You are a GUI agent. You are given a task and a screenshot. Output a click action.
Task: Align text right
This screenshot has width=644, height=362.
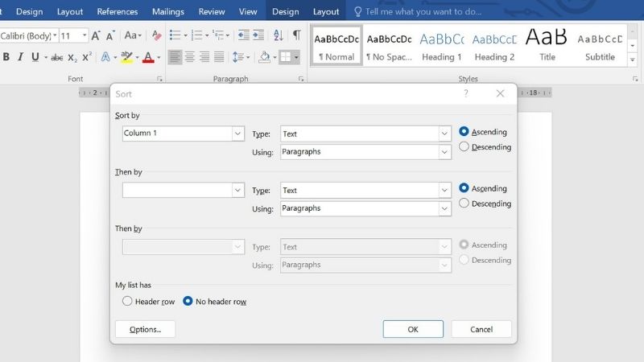pyautogui.click(x=204, y=57)
